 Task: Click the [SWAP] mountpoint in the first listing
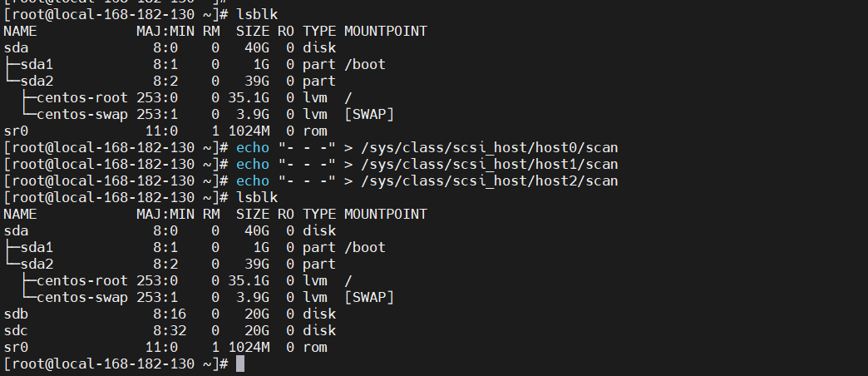click(368, 115)
